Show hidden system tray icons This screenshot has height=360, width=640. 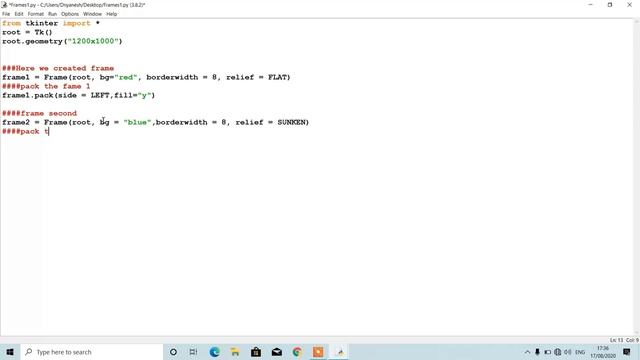[x=527, y=352]
